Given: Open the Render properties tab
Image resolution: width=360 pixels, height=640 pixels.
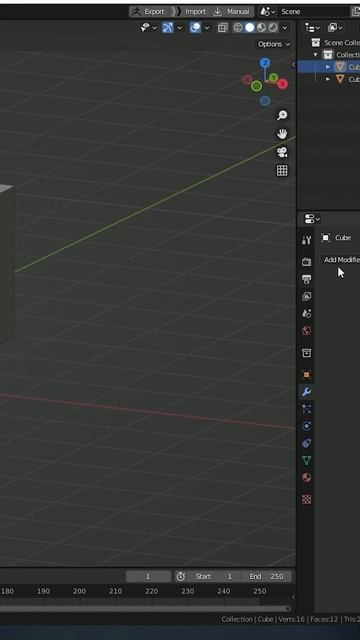Looking at the screenshot, I should pyautogui.click(x=307, y=262).
